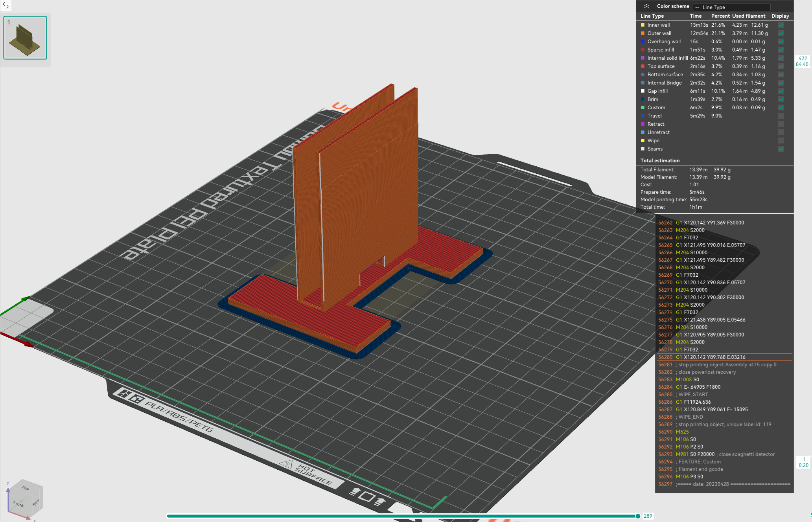Click the Percent column header
Image resolution: width=812 pixels, height=522 pixels.
720,16
